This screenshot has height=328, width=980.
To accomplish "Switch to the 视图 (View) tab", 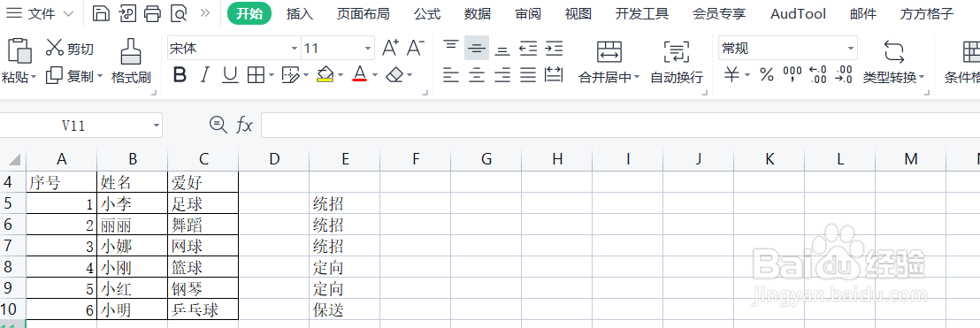I will click(578, 13).
